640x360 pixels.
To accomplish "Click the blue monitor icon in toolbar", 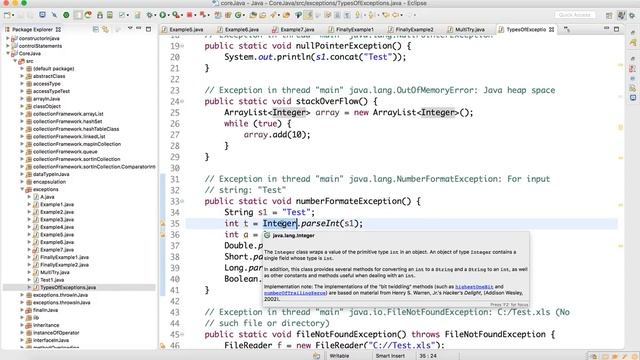I will pyautogui.click(x=42, y=15).
